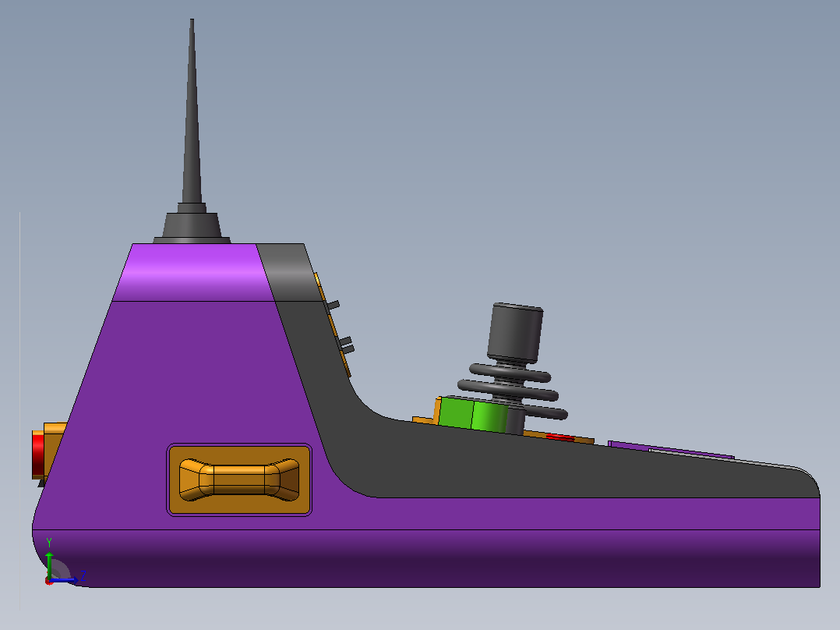Select the tall black antenna whip

click(192, 111)
